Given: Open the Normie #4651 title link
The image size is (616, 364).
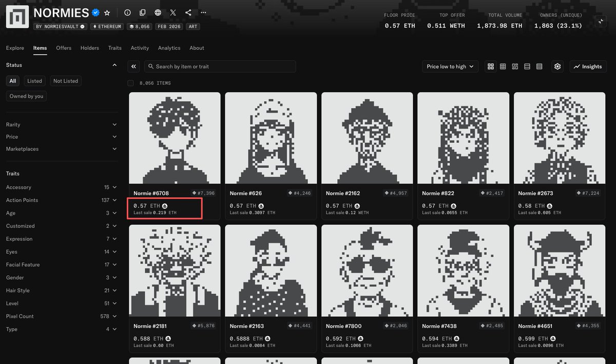Looking at the screenshot, I should tap(536, 326).
